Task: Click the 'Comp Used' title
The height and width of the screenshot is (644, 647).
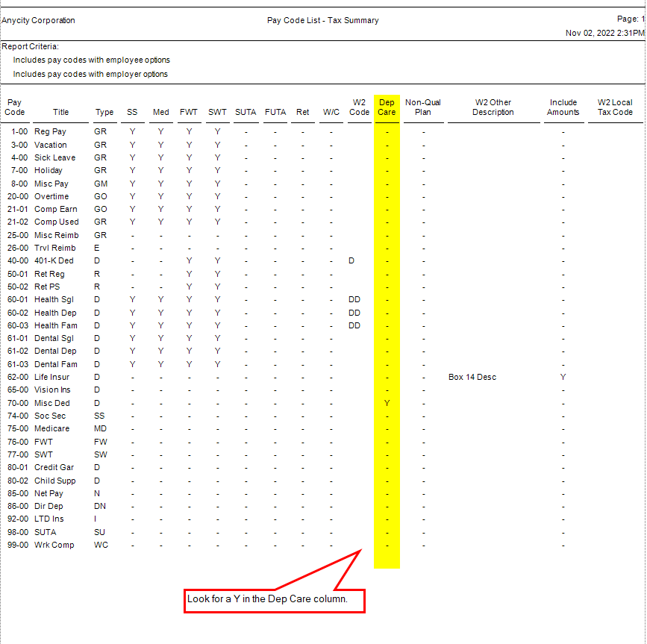Action: pyautogui.click(x=57, y=222)
